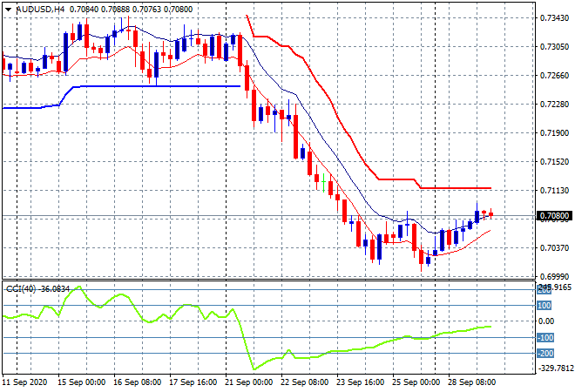The width and height of the screenshot is (575, 392).
Task: Click the 11 Sep 2020 date label
Action: tap(25, 383)
